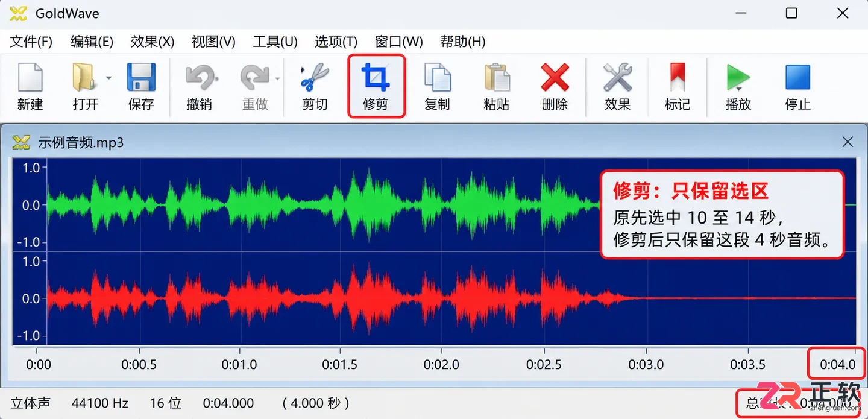Click the 0:02.0 timeline mark
Viewport: 868px width, 419px height.
(441, 364)
